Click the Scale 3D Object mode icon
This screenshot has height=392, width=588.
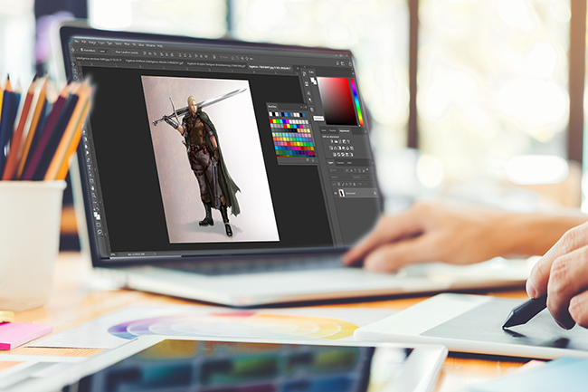pyautogui.click(x=251, y=59)
